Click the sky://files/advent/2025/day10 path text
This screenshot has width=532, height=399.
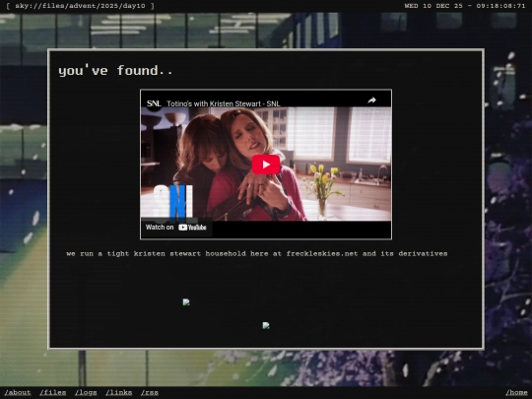[x=80, y=6]
